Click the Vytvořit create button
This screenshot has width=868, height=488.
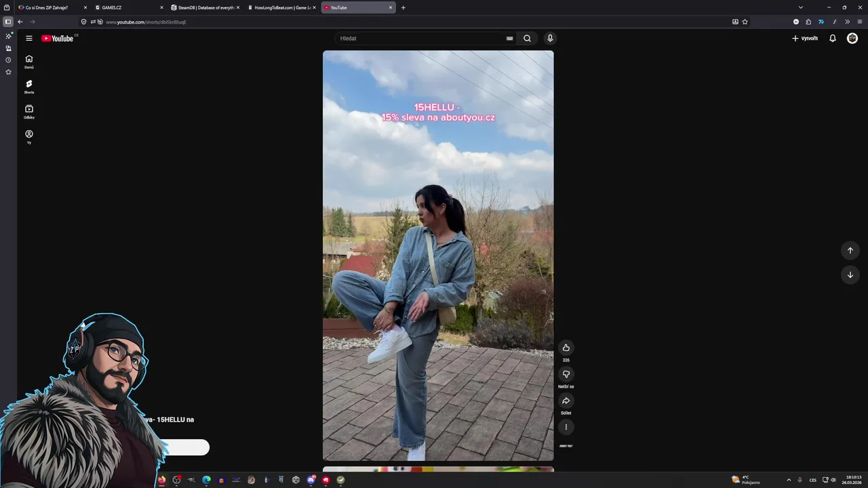click(805, 39)
